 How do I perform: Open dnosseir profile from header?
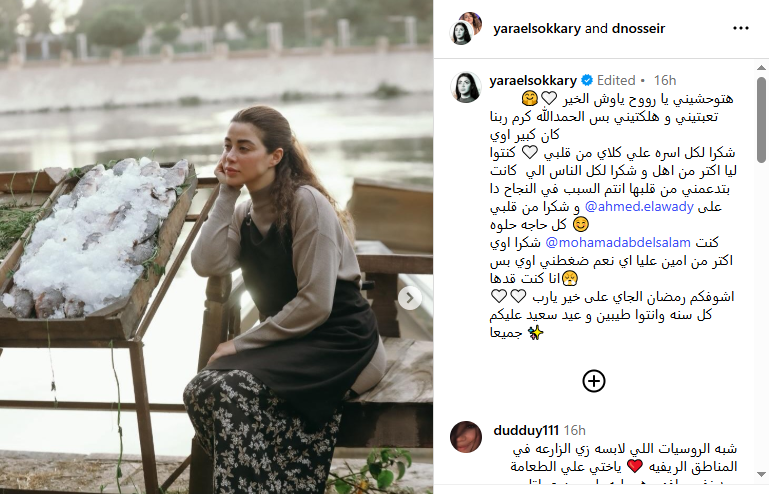click(639, 28)
